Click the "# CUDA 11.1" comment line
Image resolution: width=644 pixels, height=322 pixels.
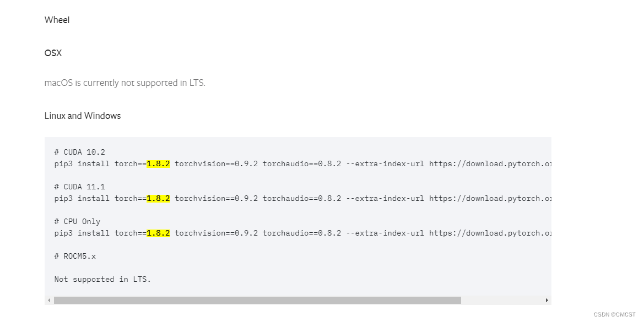(80, 187)
